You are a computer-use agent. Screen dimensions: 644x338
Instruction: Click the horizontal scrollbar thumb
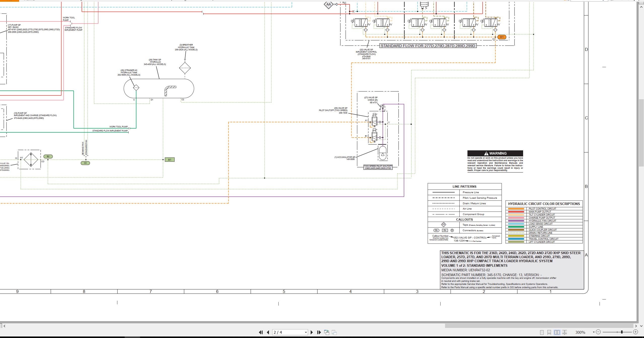(539, 326)
